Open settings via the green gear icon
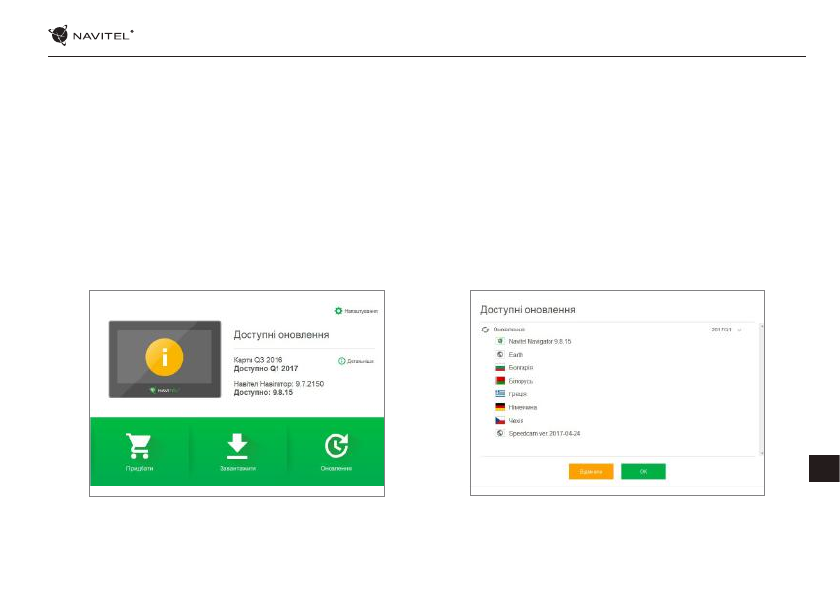The image size is (840, 595). (x=338, y=311)
